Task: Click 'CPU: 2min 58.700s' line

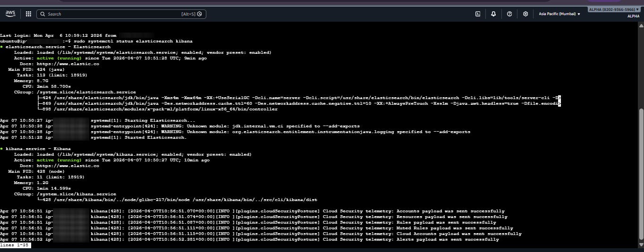Action: (47, 86)
